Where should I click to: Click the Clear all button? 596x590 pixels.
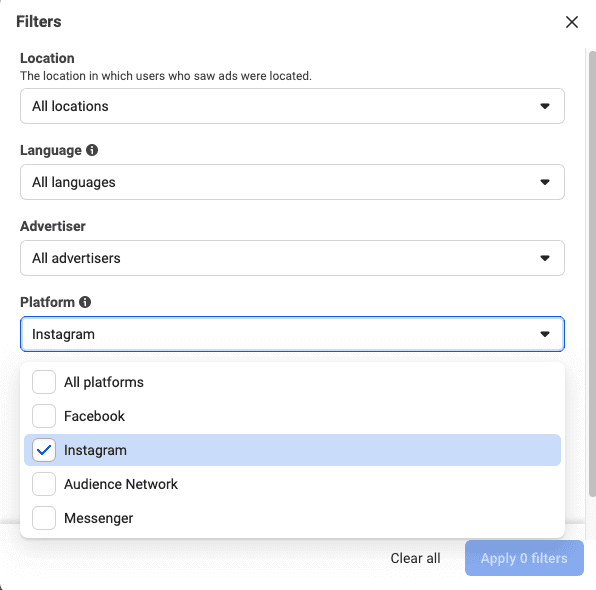[415, 558]
